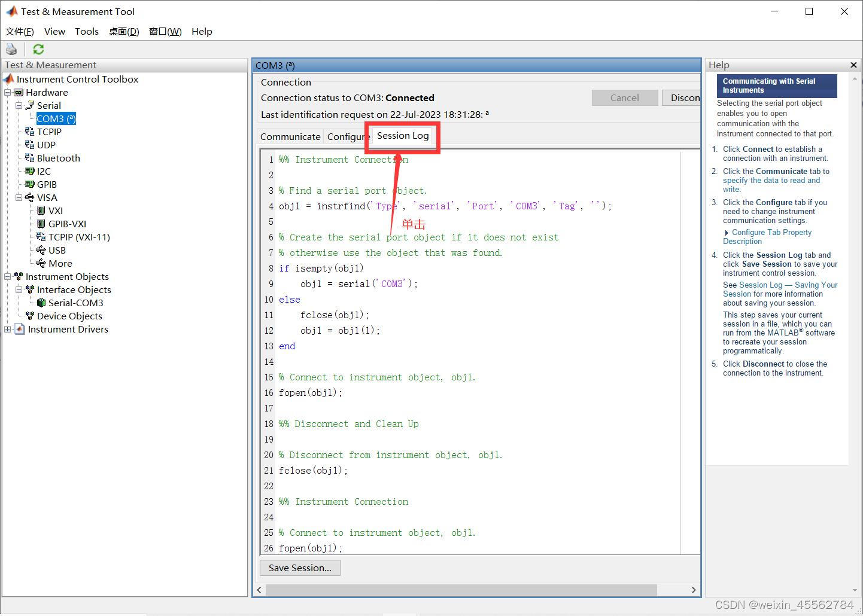
Task: Click the Save Session button
Action: pos(300,568)
